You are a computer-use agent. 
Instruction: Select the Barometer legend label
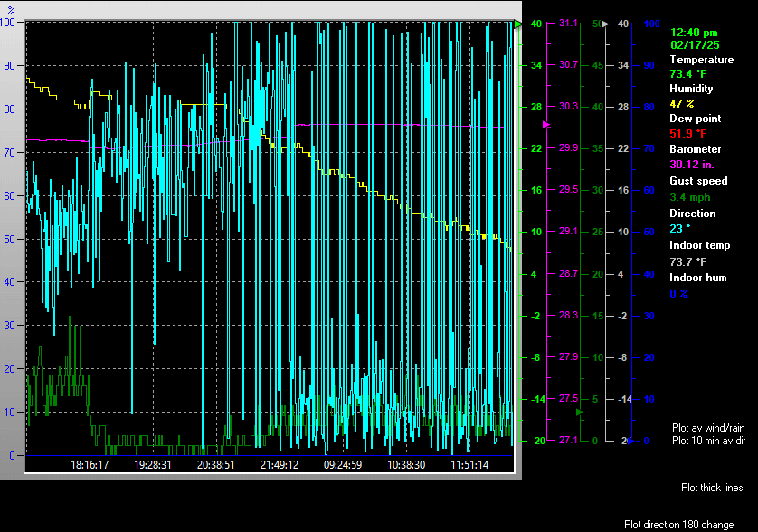click(x=695, y=149)
